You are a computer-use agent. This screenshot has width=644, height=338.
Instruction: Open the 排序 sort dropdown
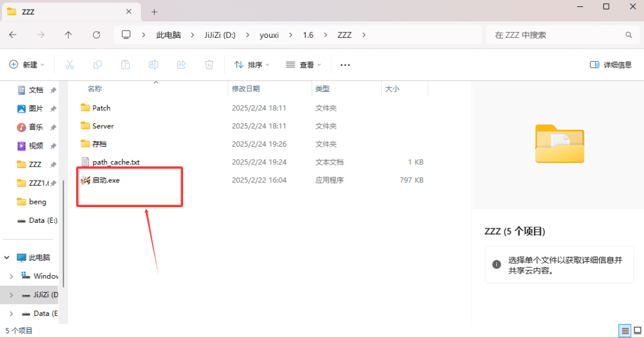[252, 65]
